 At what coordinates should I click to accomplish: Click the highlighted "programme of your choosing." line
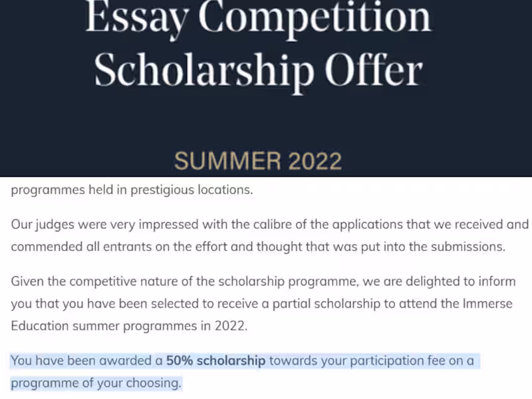95,384
